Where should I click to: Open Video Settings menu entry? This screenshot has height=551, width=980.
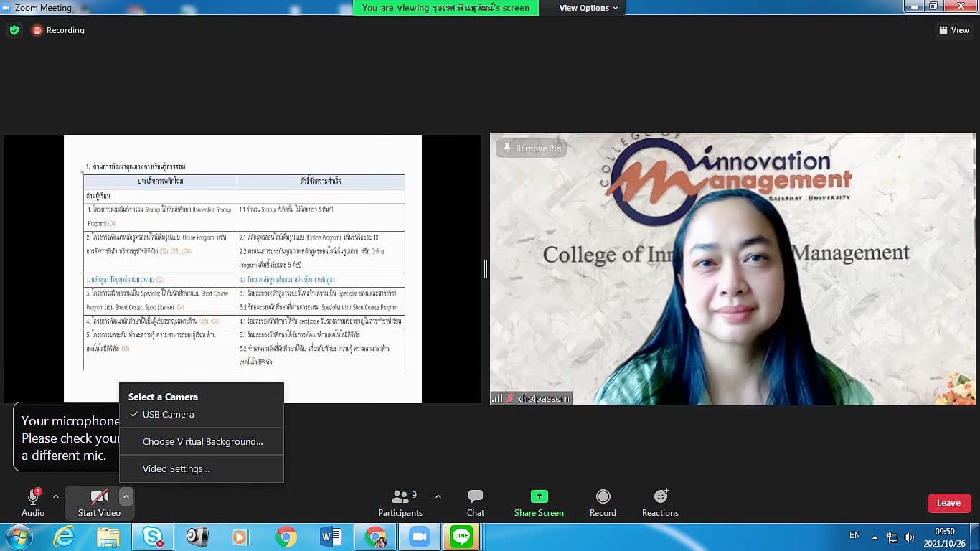pos(176,468)
